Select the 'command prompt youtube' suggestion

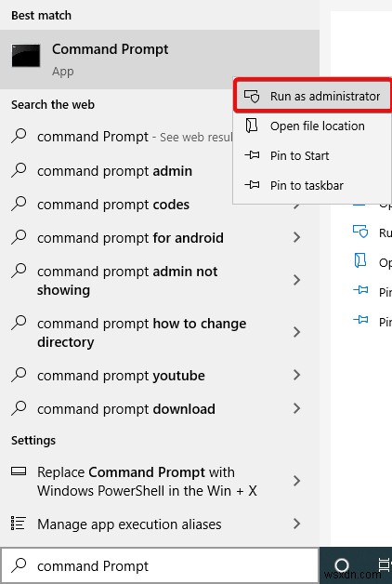(x=160, y=376)
